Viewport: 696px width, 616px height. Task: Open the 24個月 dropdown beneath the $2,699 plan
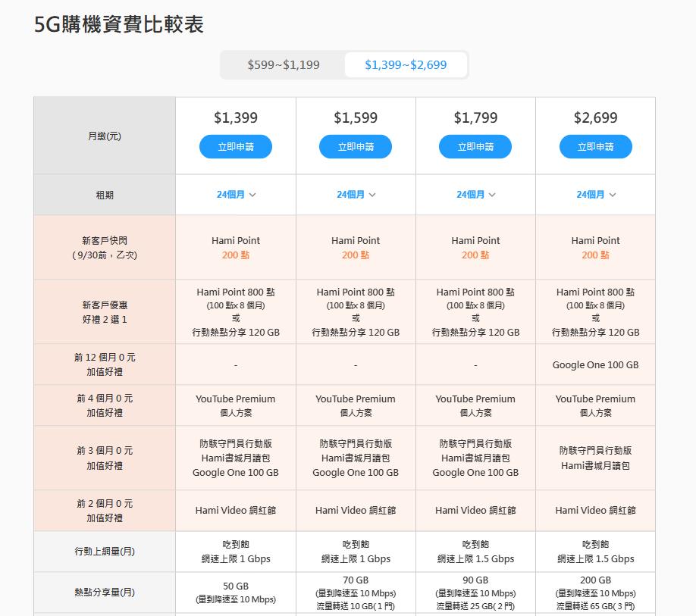coord(596,194)
